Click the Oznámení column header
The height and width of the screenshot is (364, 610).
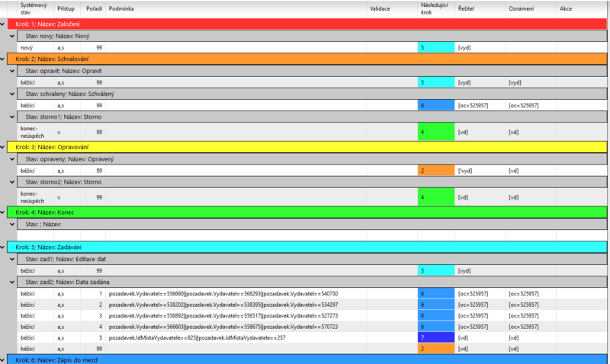[531, 8]
